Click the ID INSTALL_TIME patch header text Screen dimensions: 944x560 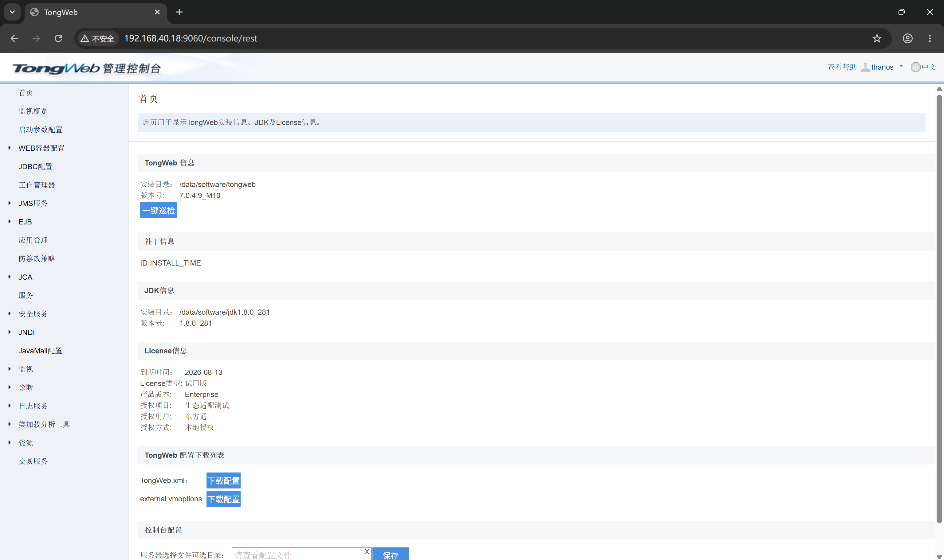point(170,263)
